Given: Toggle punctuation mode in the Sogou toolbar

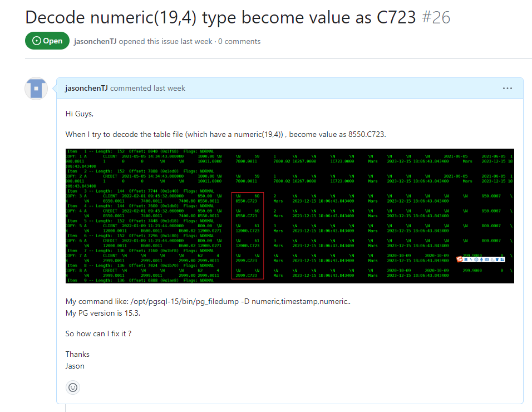Looking at the screenshot, I should tap(471, 259).
